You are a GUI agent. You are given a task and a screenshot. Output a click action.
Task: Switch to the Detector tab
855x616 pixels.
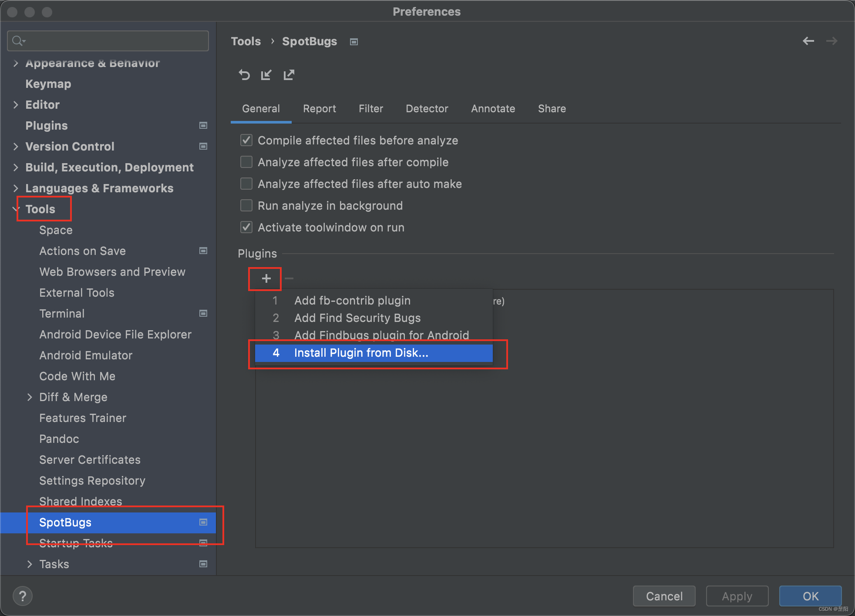click(x=427, y=109)
